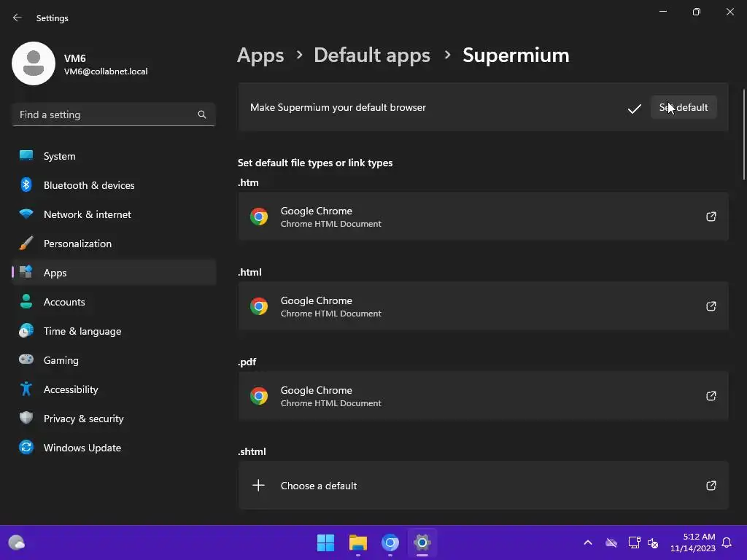Image resolution: width=747 pixels, height=560 pixels.
Task: Open Bluetooth & devices settings
Action: (x=114, y=185)
